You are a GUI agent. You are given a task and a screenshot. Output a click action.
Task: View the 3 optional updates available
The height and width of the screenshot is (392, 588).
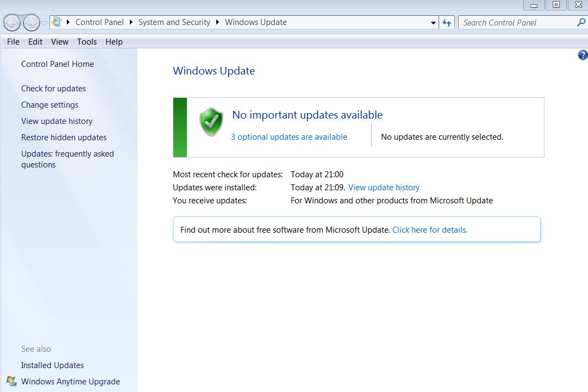coord(289,137)
